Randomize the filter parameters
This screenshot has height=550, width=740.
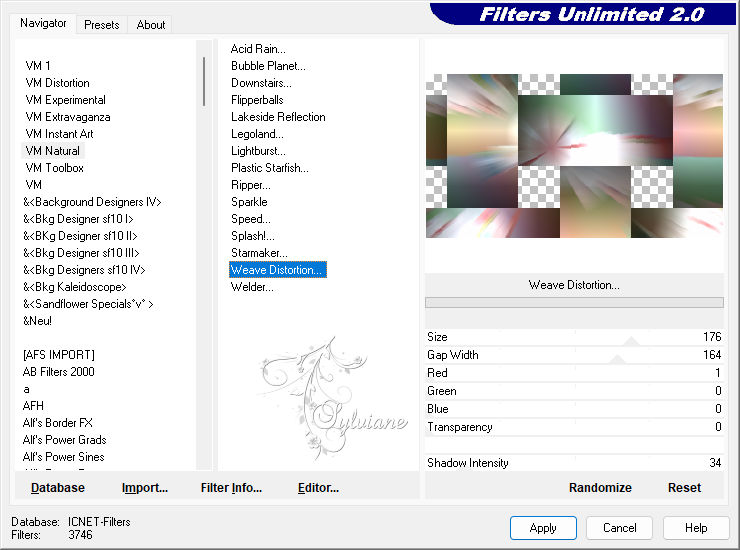click(600, 488)
